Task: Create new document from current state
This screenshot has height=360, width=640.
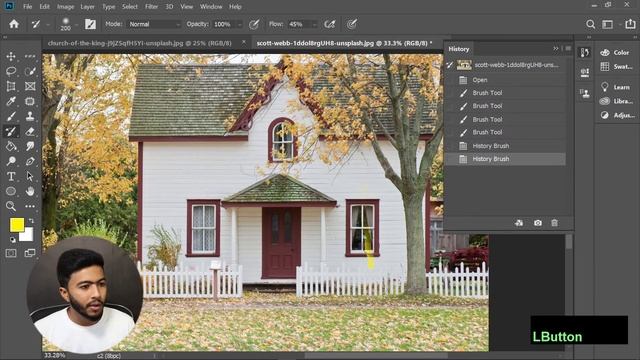Action: tap(519, 223)
